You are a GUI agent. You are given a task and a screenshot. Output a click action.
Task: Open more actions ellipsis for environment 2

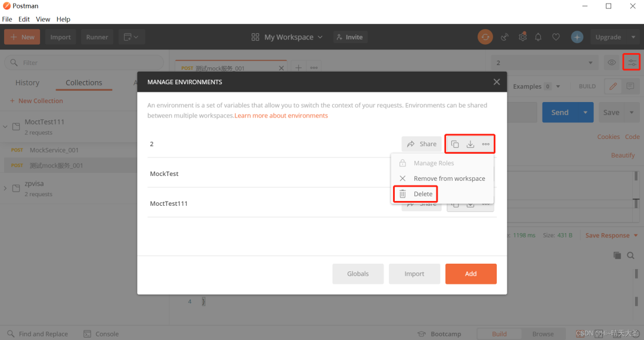pos(485,144)
